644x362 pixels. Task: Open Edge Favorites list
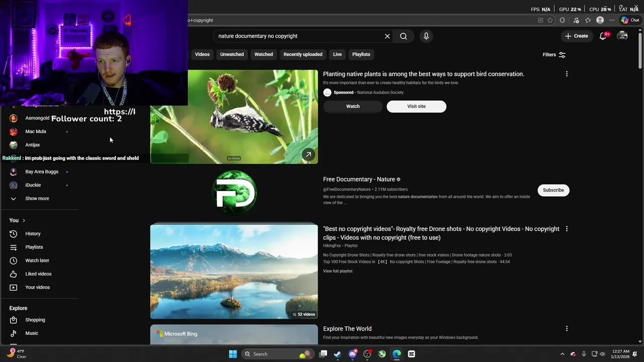coord(588,20)
